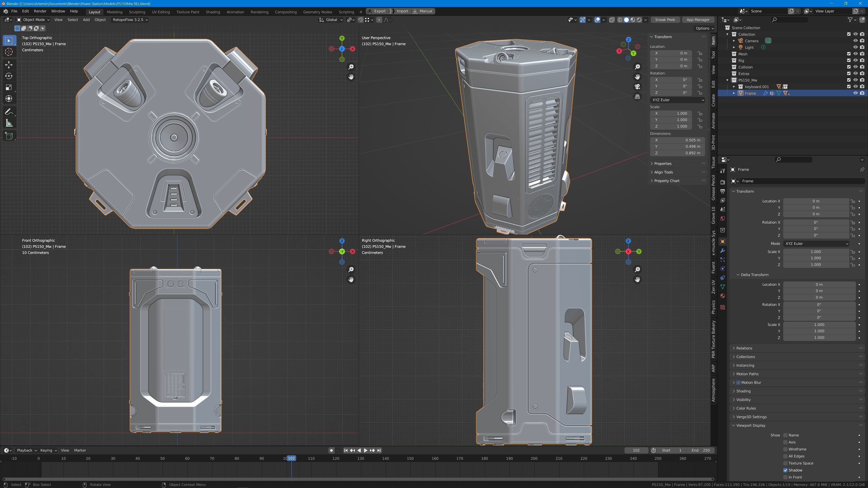Open the Render menu
Screen dimensions: 868x488
(x=40, y=11)
